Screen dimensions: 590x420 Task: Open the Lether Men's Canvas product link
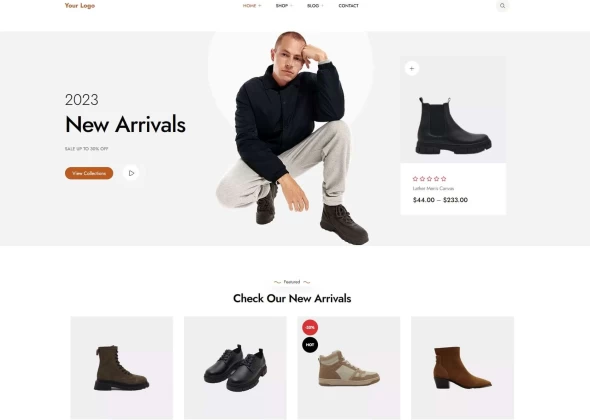pyautogui.click(x=433, y=188)
